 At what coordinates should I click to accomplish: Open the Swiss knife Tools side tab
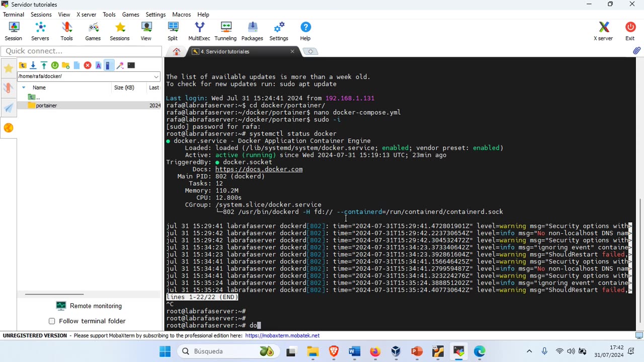point(9,88)
